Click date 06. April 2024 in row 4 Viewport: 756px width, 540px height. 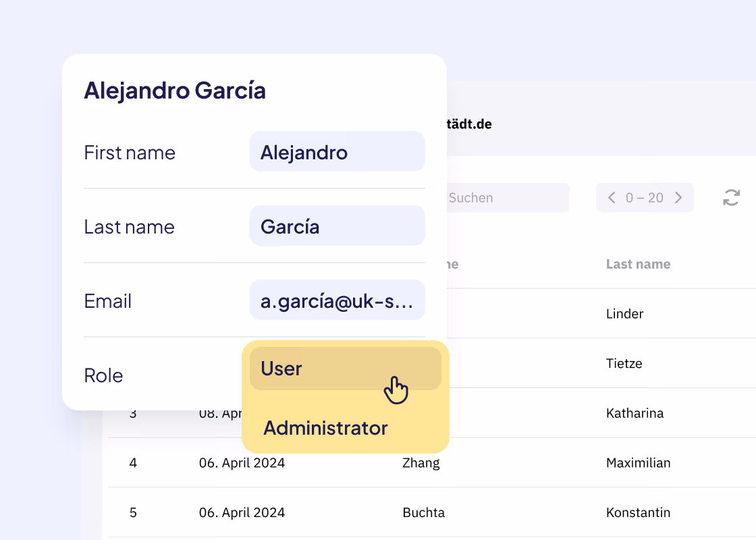tap(242, 463)
